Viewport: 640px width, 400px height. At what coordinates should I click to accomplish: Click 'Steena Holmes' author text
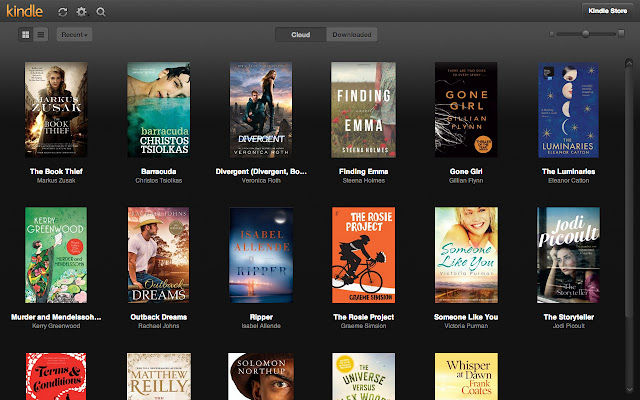[363, 180]
